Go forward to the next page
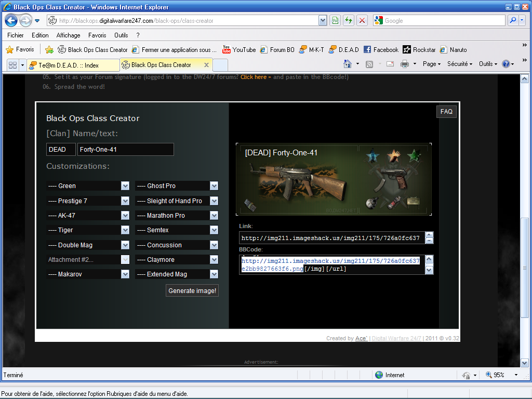This screenshot has width=532, height=399. point(26,21)
